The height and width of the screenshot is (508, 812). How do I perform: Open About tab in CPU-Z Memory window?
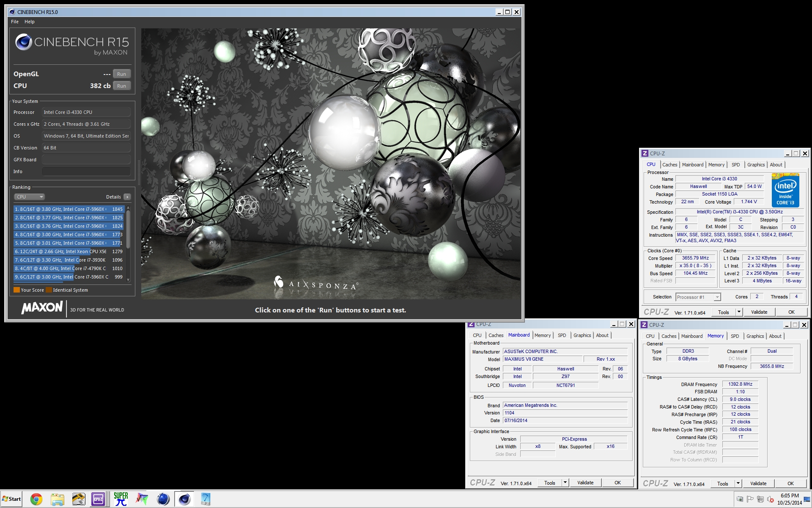pos(775,336)
